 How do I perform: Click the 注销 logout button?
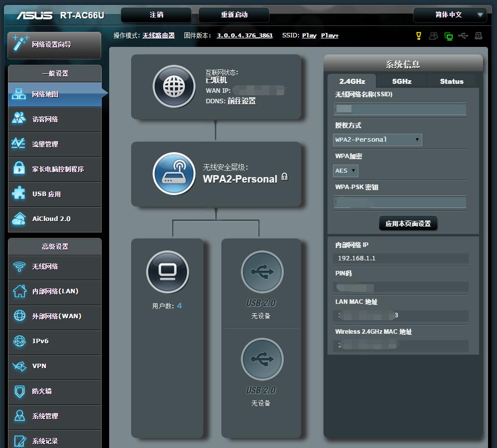pos(157,15)
